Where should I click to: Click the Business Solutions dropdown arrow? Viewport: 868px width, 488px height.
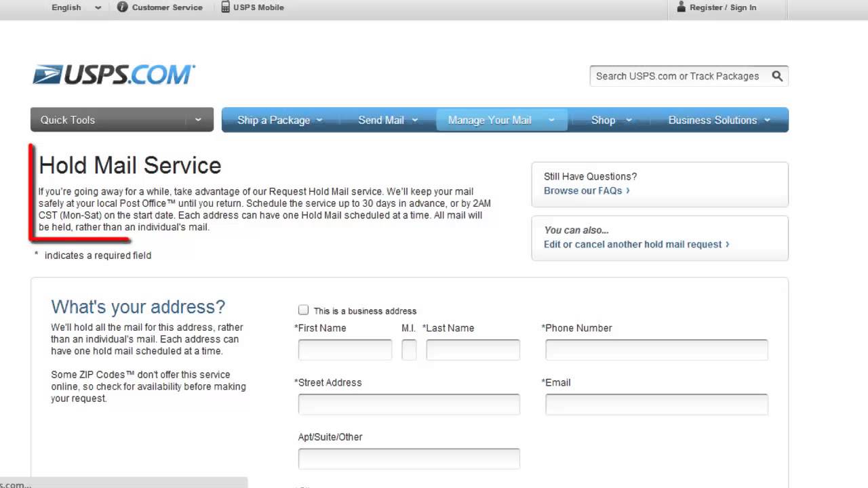[x=768, y=120]
